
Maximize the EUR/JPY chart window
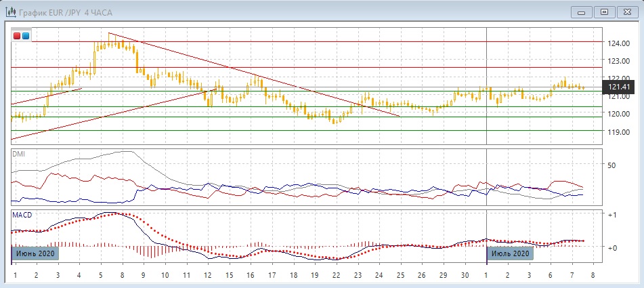604,12
